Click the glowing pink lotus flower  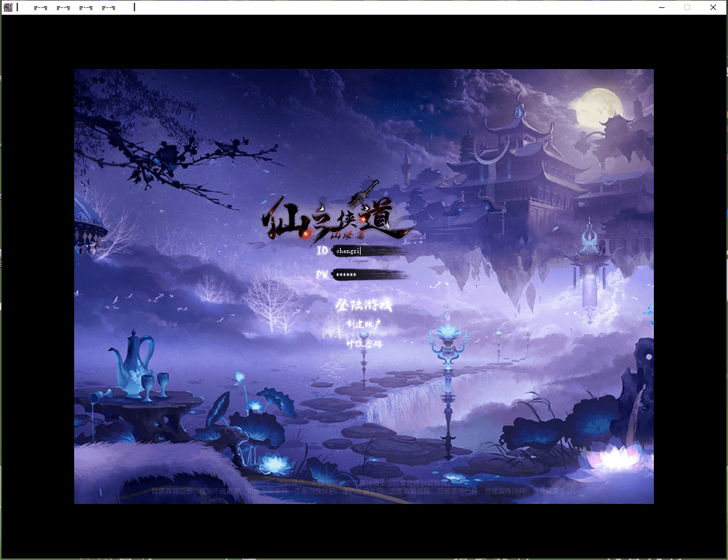pyautogui.click(x=614, y=456)
